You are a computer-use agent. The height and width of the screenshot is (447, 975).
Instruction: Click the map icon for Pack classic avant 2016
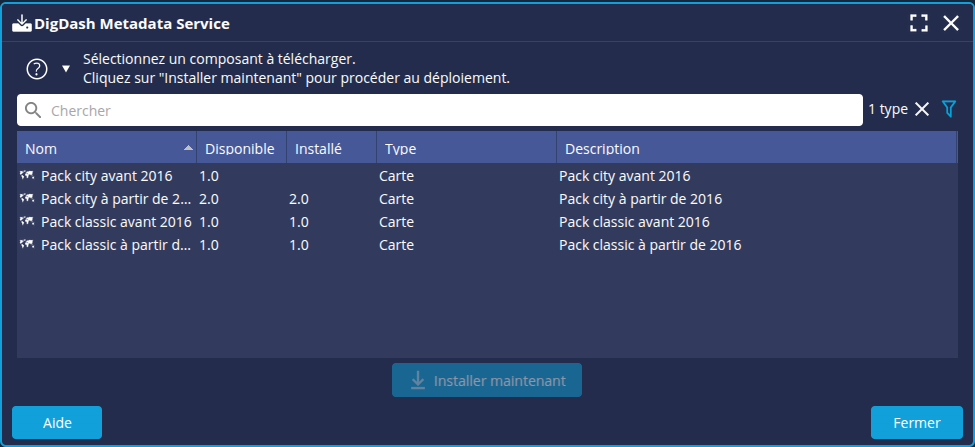point(27,222)
